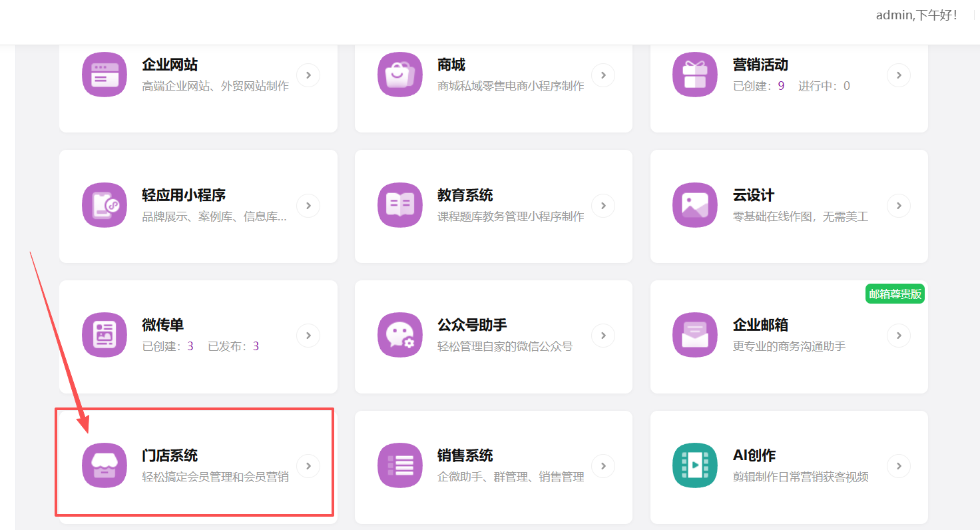Screen dimensions: 980x530
Task: Open the 公众号助手 chat bubble icon
Action: tap(400, 335)
